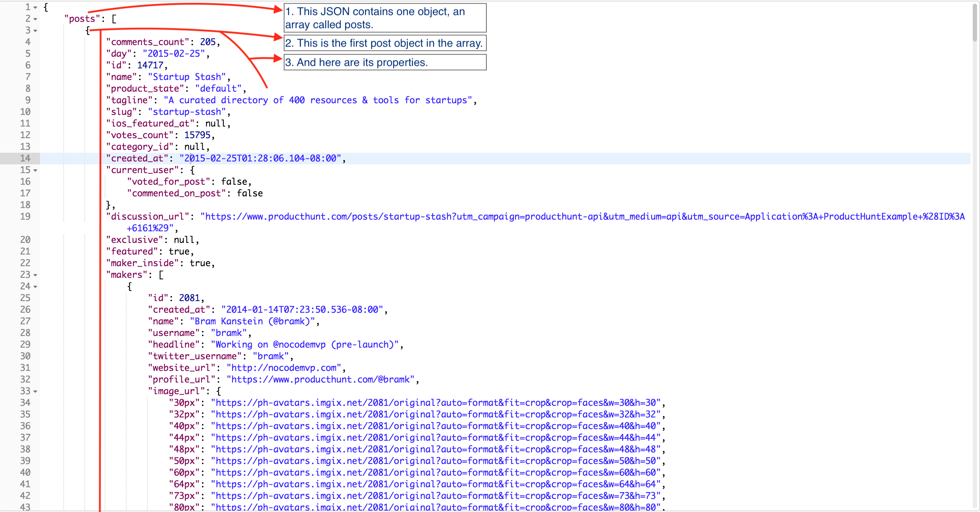Click the "product_state" key
Viewport: 980px width, 512px height.
pos(145,89)
